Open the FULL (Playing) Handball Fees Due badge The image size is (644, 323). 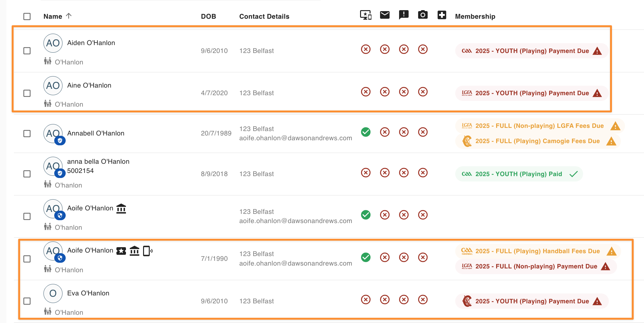[x=538, y=251]
